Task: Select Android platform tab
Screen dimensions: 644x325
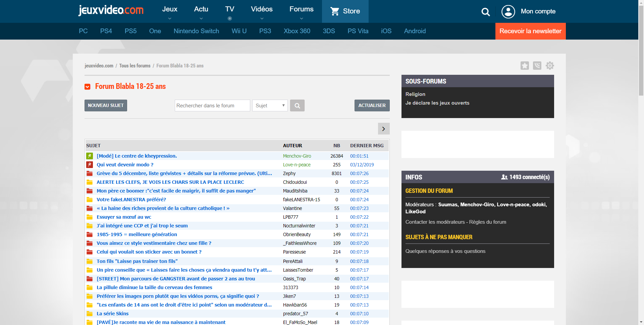Action: pos(415,31)
